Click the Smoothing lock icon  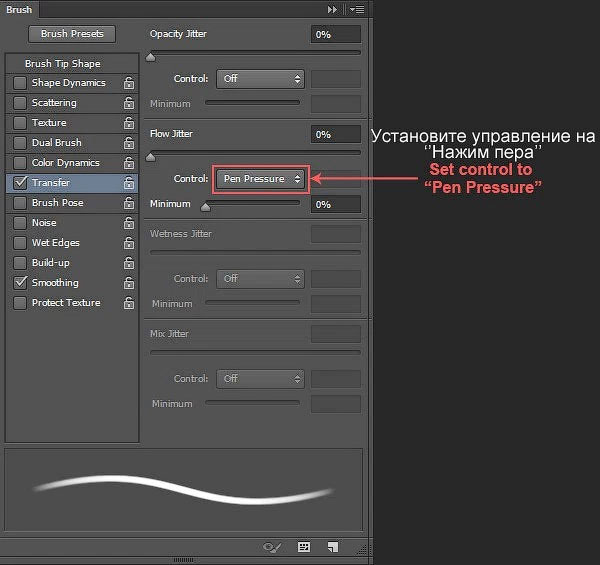coord(129,283)
